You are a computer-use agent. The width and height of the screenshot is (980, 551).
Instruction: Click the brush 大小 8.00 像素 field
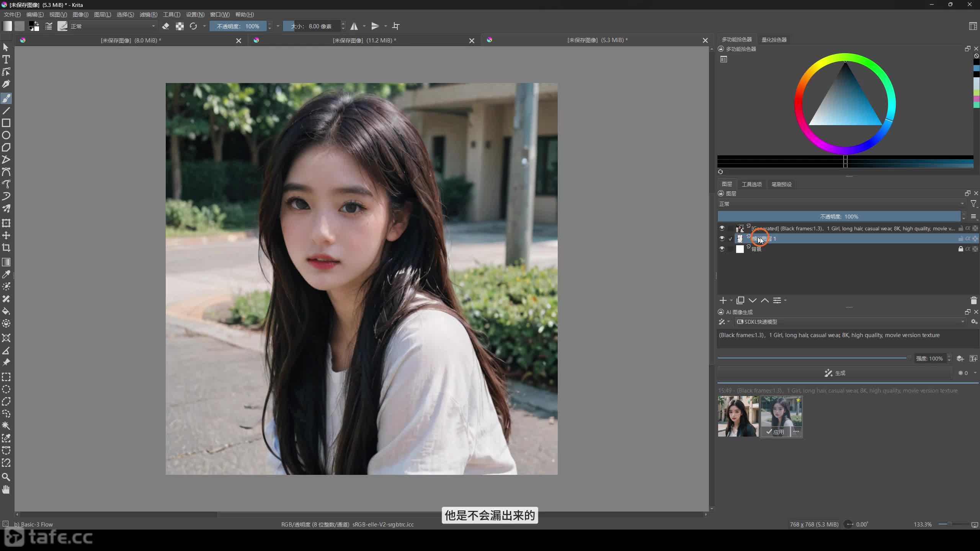pos(312,26)
